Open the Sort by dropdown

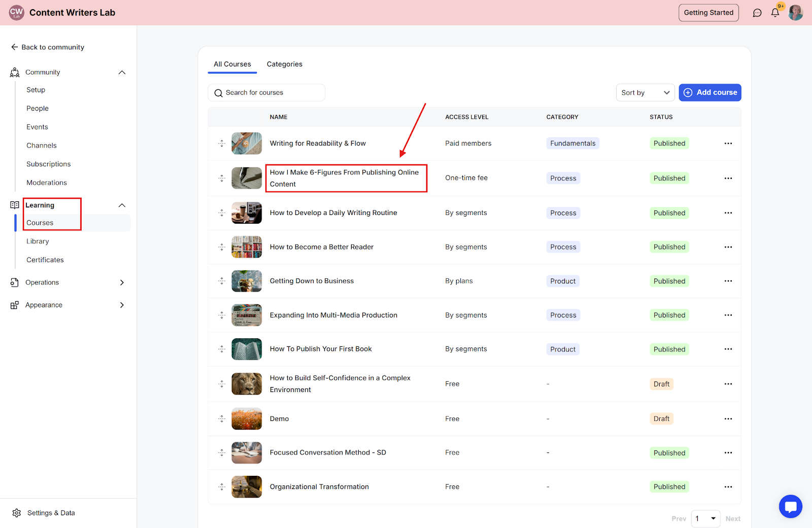(x=645, y=93)
